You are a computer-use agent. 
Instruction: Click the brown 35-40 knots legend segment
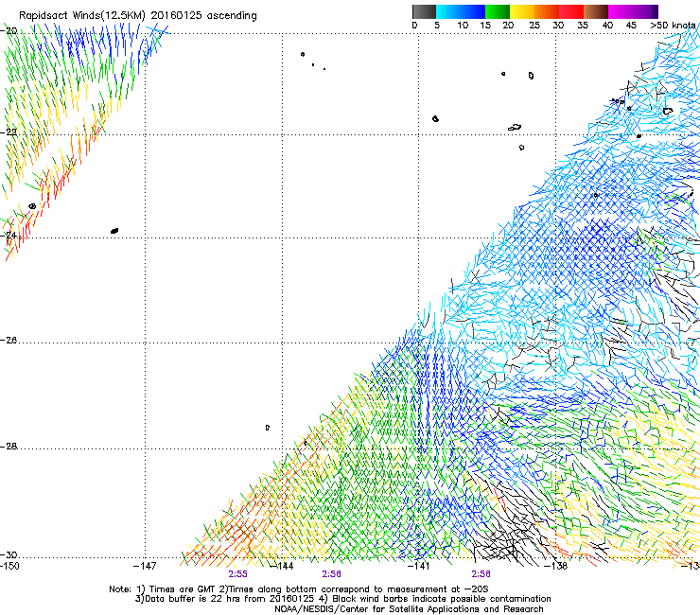click(x=596, y=11)
